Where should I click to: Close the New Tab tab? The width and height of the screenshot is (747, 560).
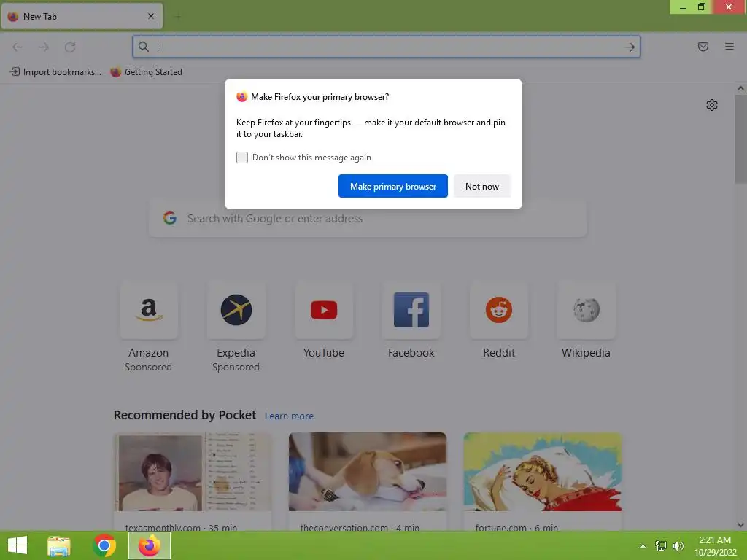pyautogui.click(x=151, y=16)
